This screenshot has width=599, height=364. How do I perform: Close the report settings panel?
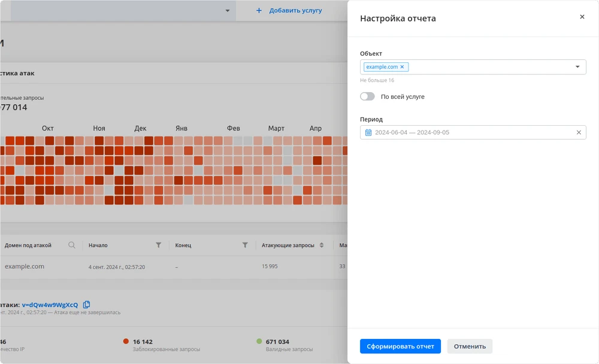pyautogui.click(x=582, y=17)
